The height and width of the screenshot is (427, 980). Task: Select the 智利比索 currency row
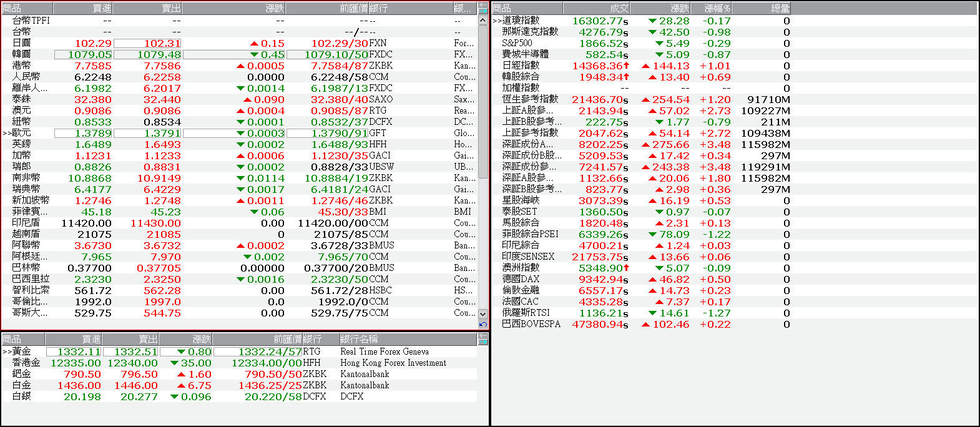tap(239, 290)
